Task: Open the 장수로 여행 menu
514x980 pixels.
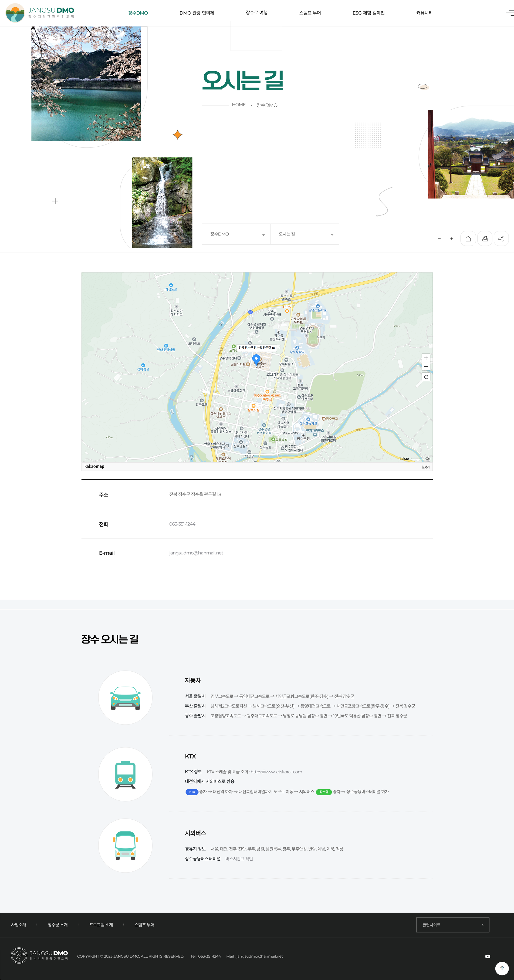Action: point(257,13)
